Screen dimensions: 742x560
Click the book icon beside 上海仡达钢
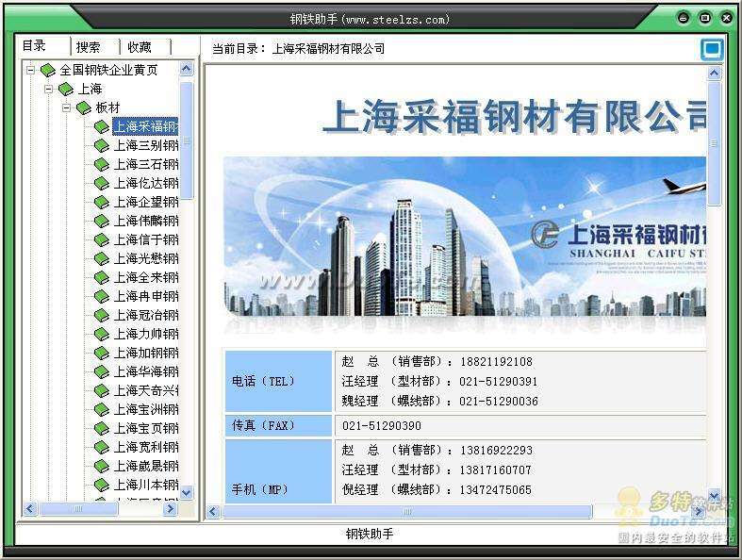pos(102,183)
